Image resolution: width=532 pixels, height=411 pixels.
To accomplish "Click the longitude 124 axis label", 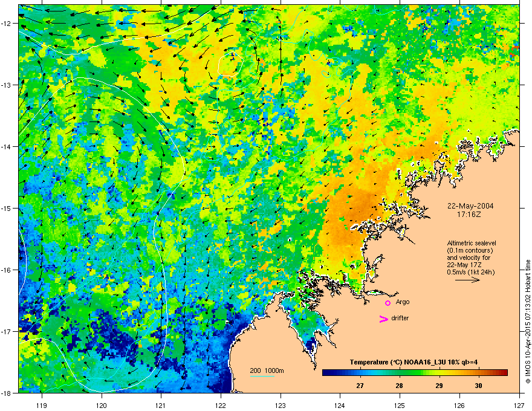I will pyautogui.click(x=340, y=405).
